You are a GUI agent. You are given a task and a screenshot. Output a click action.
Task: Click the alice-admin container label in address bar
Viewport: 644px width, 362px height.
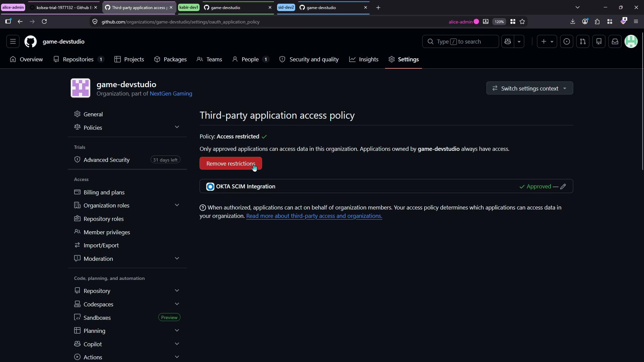(x=464, y=22)
